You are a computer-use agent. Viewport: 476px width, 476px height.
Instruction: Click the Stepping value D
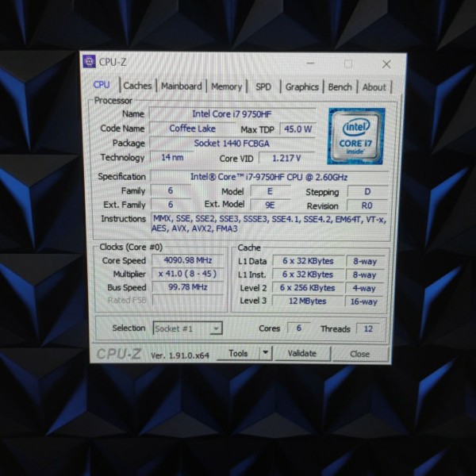click(x=367, y=192)
